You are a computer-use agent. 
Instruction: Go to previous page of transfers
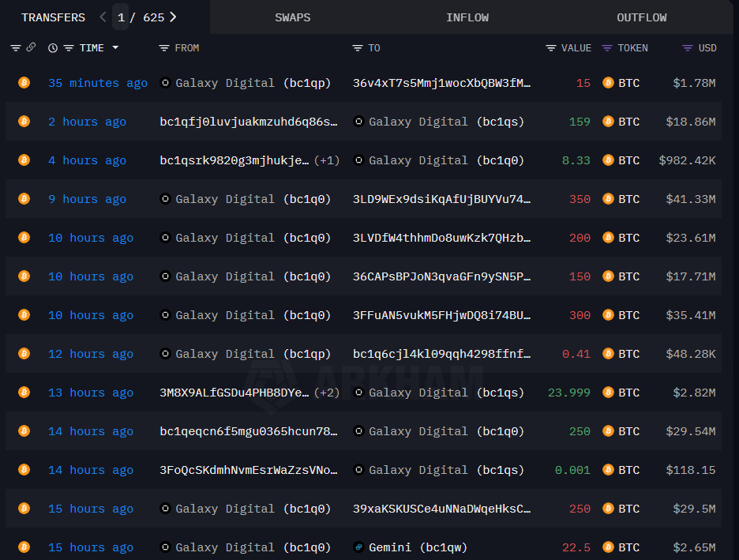pos(103,17)
